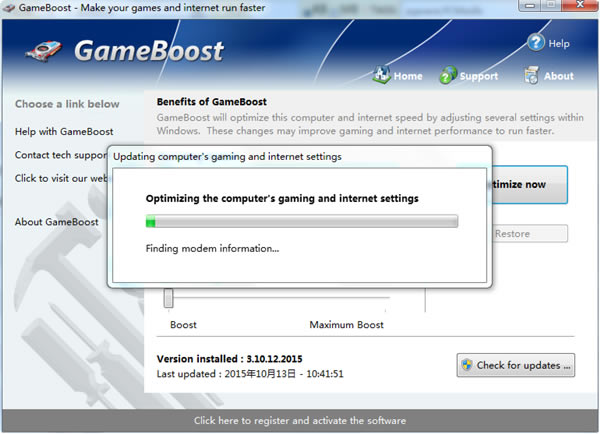
Task: Open About GameBoost sidebar link
Action: pyautogui.click(x=57, y=222)
